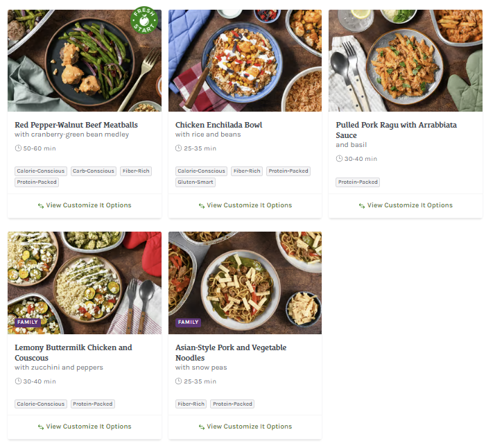View Customize It Options for Pulled Pork Ragu

click(406, 205)
